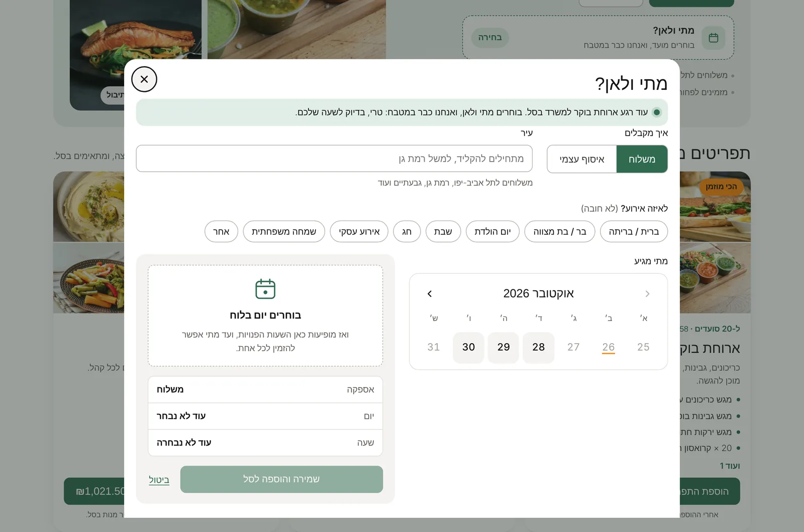Pick October 30 in the calendar
This screenshot has height=532, width=804.
pos(468,347)
